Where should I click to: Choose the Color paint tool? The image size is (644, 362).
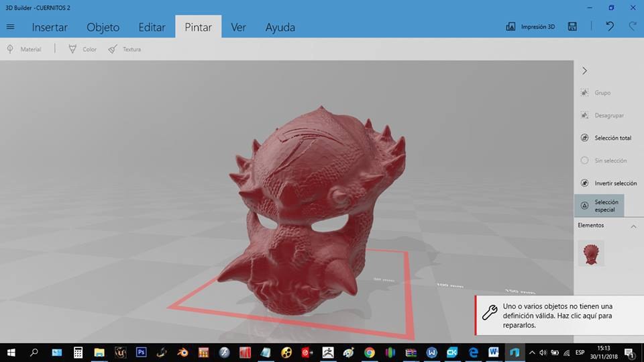coord(83,50)
